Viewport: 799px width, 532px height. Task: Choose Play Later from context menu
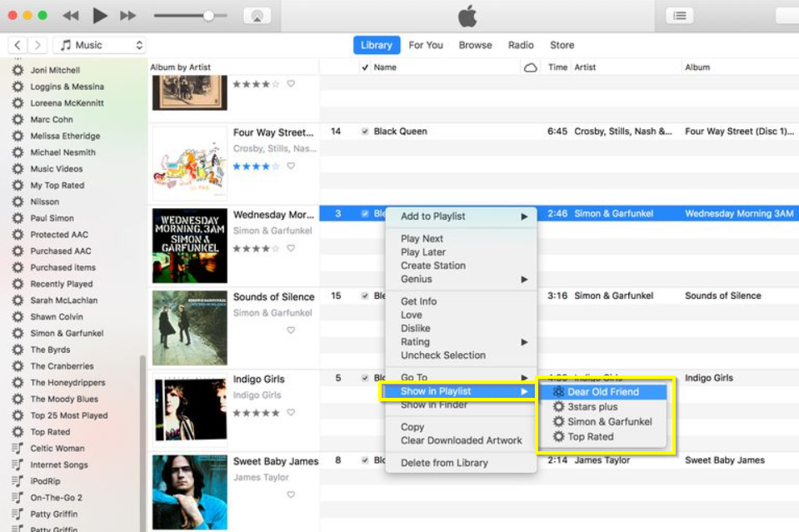(x=423, y=252)
